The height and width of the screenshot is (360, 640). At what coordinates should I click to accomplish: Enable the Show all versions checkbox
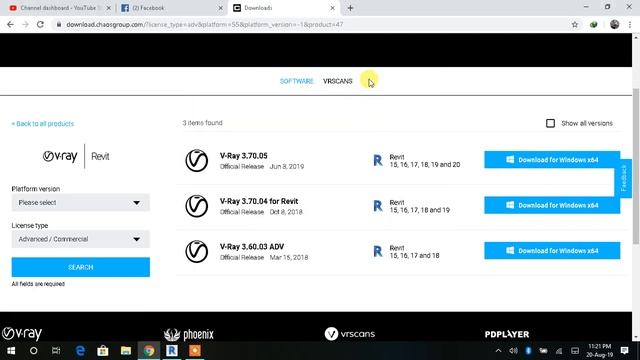(x=550, y=123)
